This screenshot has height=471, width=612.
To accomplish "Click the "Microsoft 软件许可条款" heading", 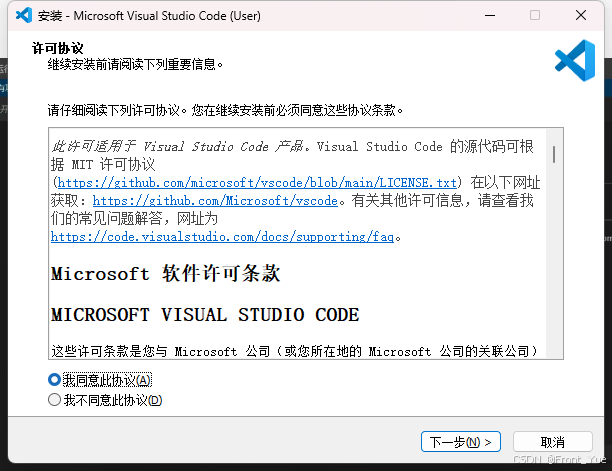I will pos(165,273).
